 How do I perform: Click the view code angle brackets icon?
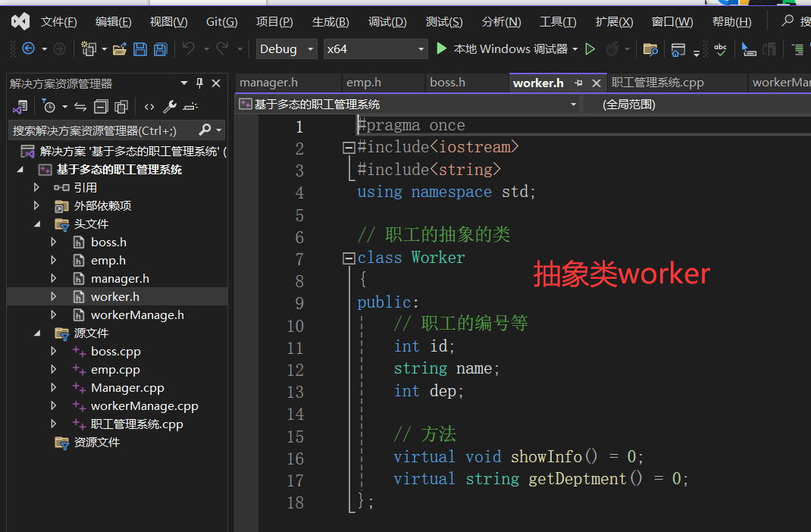[x=149, y=107]
